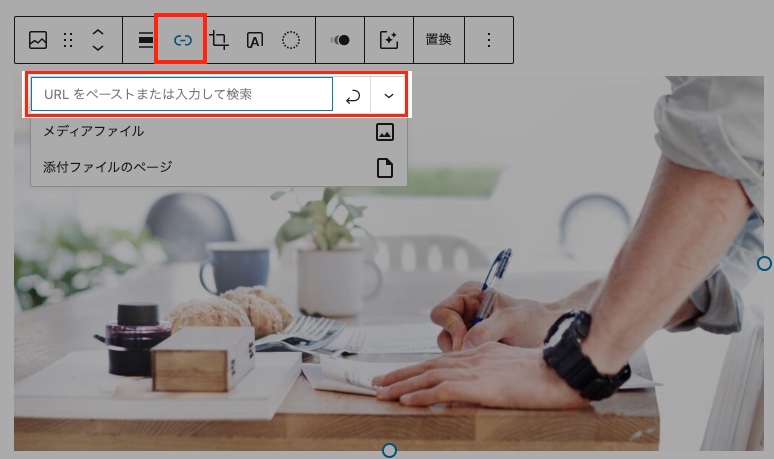Move block up with the up arrow
Viewport: 774px width, 459px height.
98,32
